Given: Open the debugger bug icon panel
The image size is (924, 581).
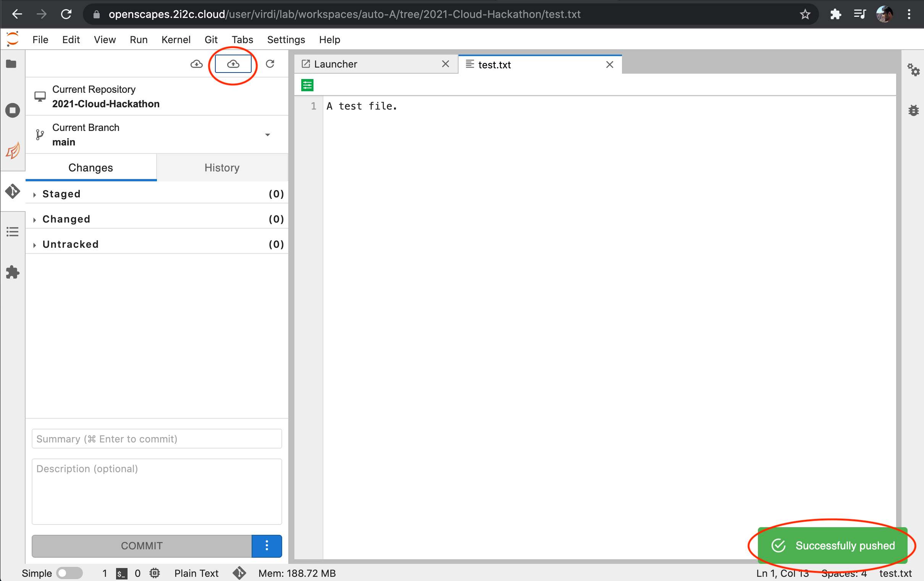Looking at the screenshot, I should coord(913,111).
